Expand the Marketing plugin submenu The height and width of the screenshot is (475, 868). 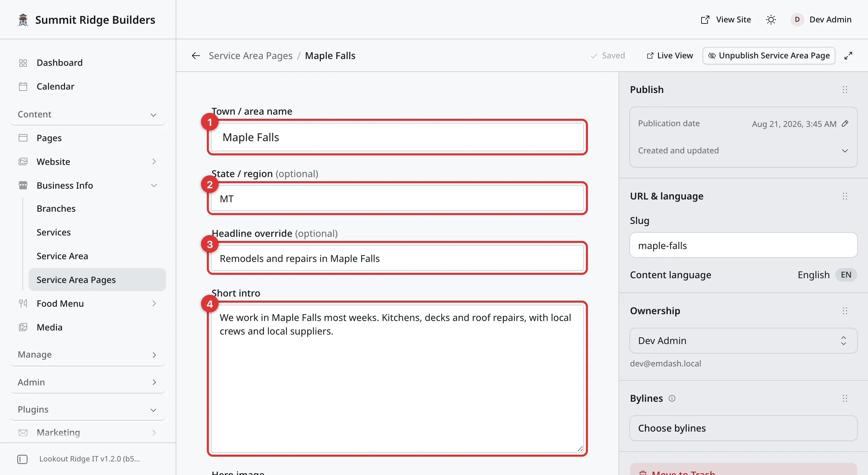88,433
